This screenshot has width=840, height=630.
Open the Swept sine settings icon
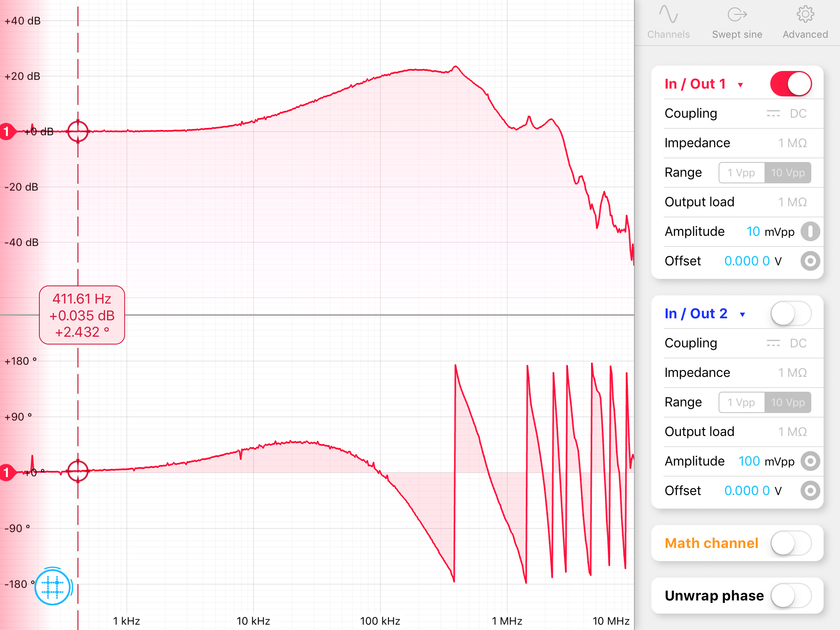point(737,15)
